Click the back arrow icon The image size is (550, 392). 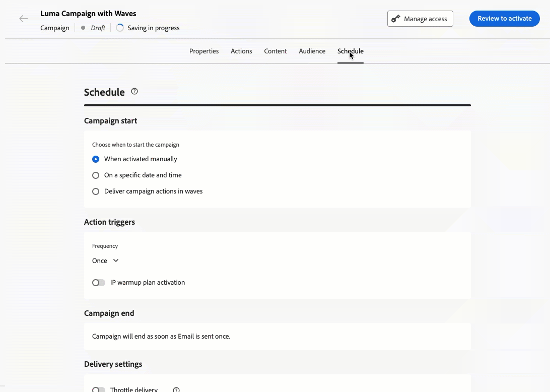(x=23, y=19)
